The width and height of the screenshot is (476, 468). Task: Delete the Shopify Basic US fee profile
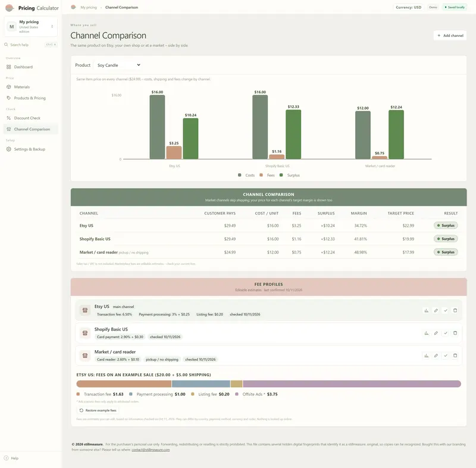coord(455,333)
